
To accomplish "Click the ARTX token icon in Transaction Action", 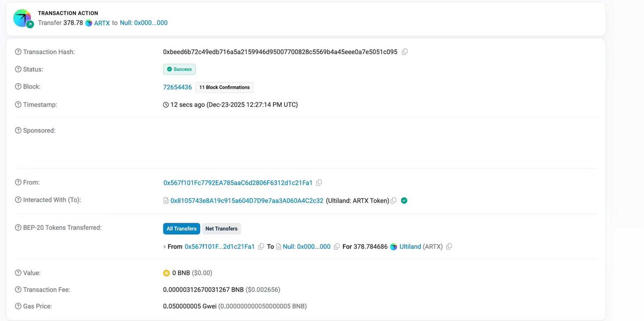I will (x=89, y=23).
